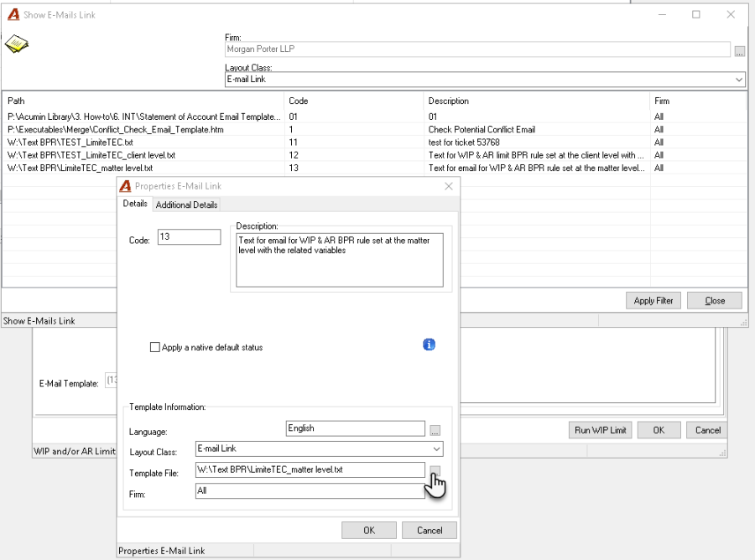Image resolution: width=755 pixels, height=560 pixels.
Task: Click the Firm field showing Morgan Porter LLP
Action: [477, 49]
